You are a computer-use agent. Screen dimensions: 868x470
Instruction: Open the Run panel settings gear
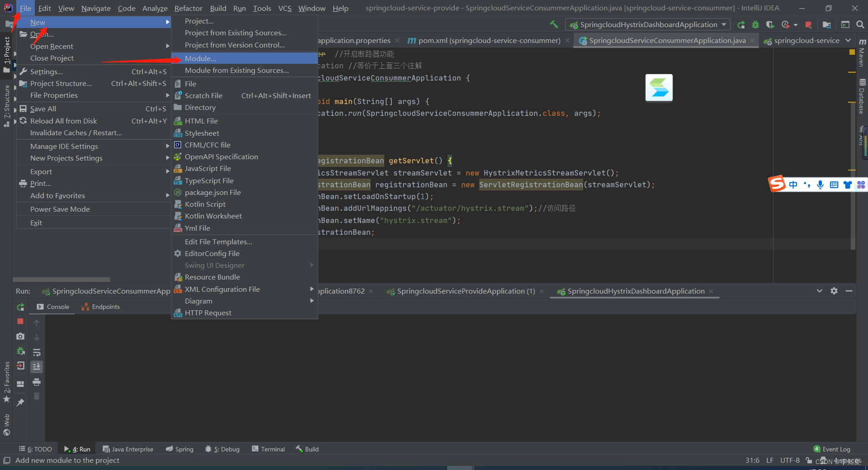834,291
